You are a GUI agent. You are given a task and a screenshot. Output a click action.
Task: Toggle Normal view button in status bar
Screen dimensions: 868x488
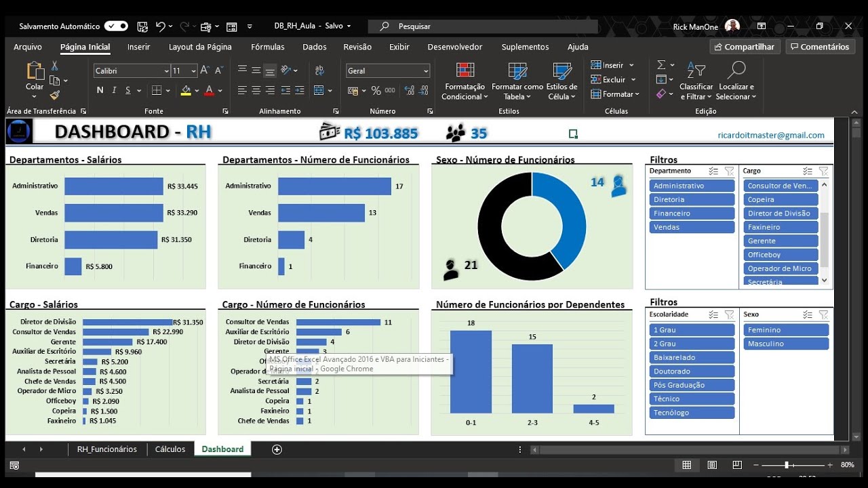click(687, 465)
